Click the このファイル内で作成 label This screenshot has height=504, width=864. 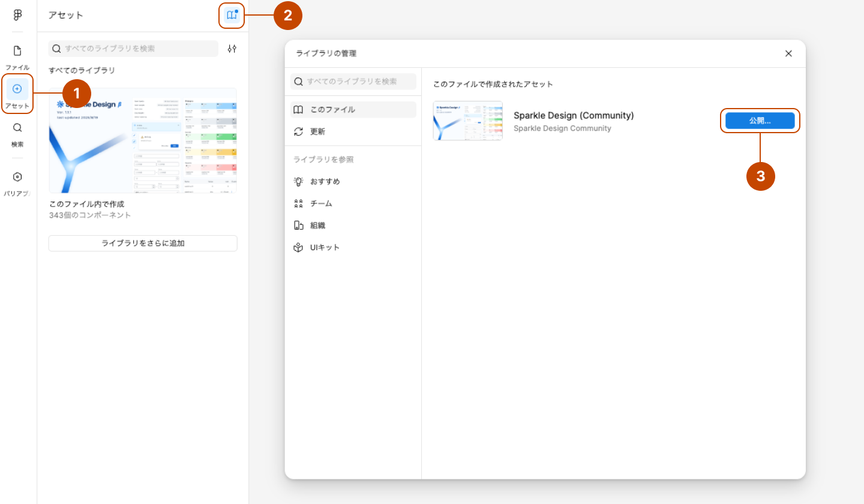tap(86, 204)
